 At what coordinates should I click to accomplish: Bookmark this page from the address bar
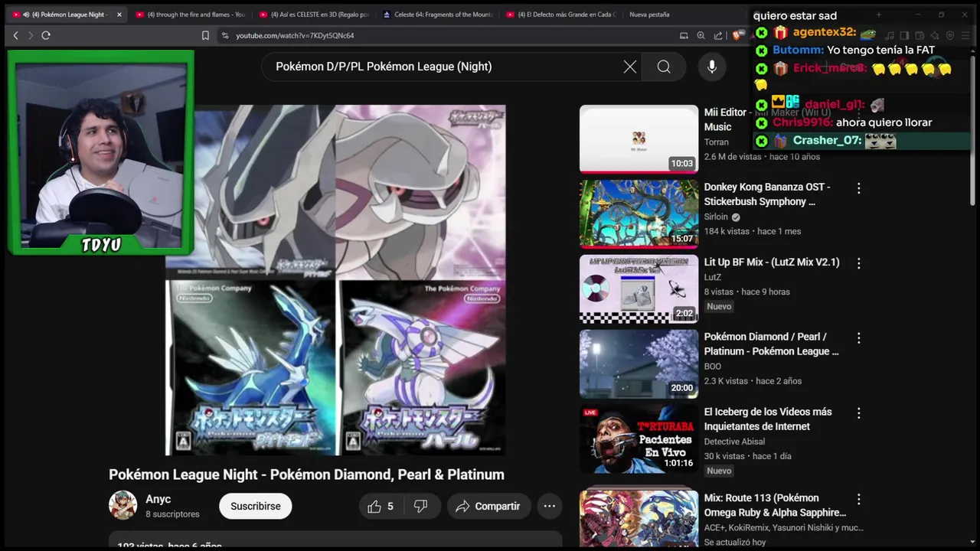pos(205,35)
